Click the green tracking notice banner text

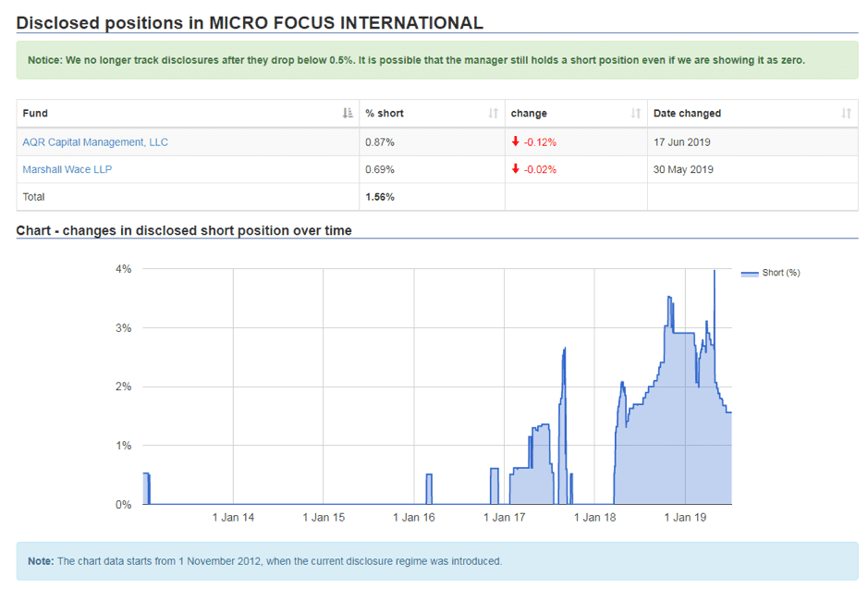click(416, 60)
